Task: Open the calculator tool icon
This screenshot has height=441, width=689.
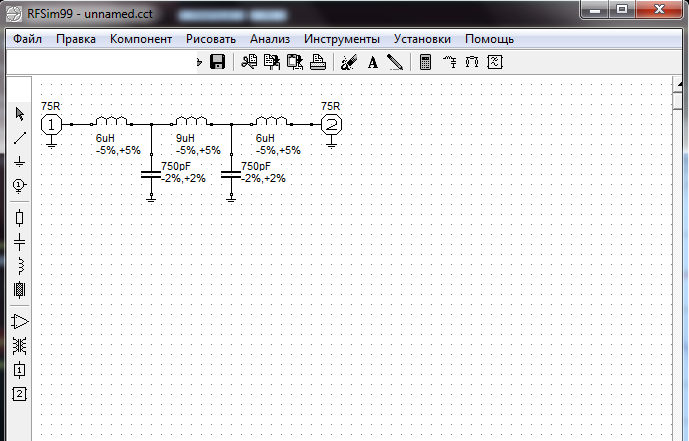Action: pyautogui.click(x=425, y=62)
